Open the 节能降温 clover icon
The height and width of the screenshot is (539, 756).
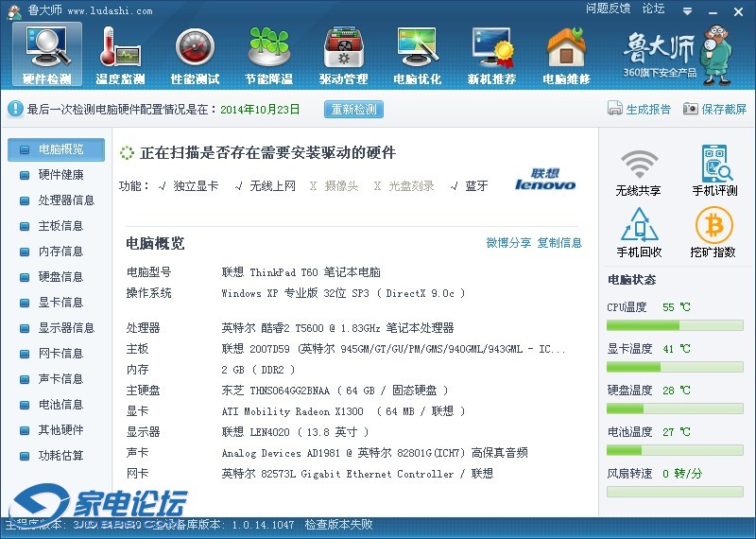pyautogui.click(x=269, y=54)
